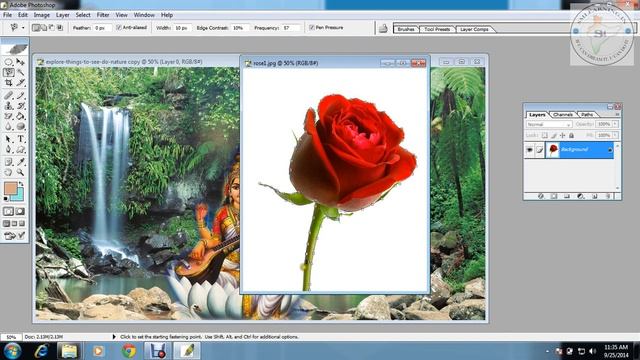This screenshot has height=360, width=640.
Task: Select the Hand tool
Action: pyautogui.click(x=8, y=172)
